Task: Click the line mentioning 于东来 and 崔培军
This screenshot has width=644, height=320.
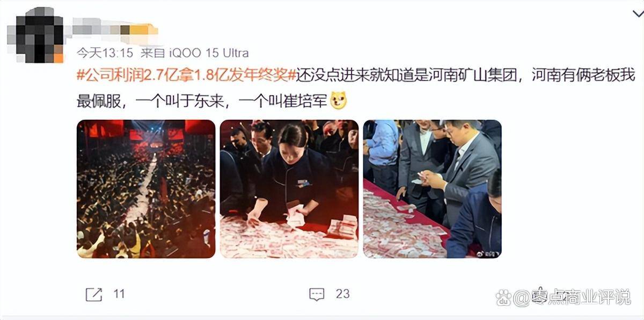Action: 202,101
